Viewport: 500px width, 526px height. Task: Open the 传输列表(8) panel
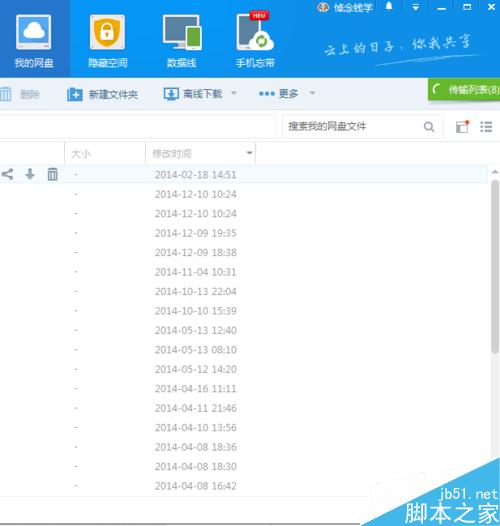pyautogui.click(x=464, y=89)
